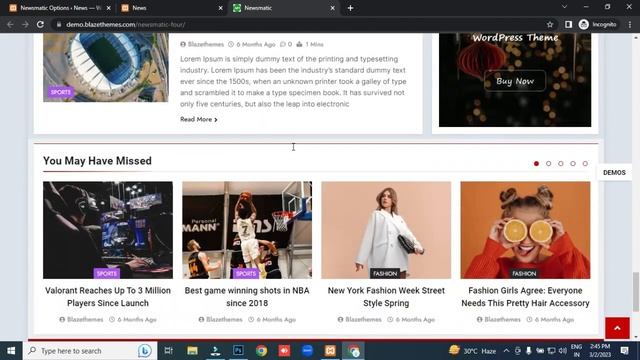Click Blazethemes author of top article
The image size is (640, 360).
click(202, 44)
